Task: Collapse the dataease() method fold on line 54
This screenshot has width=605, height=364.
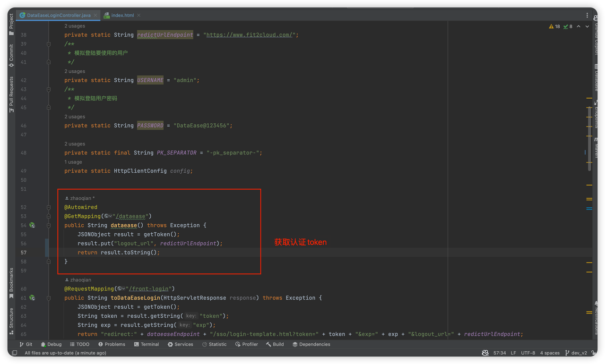Action: click(x=49, y=226)
